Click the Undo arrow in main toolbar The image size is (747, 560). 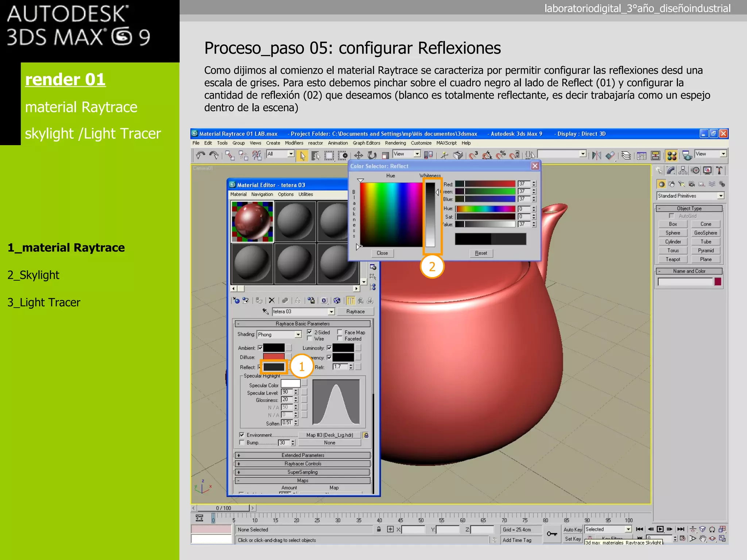tap(200, 155)
